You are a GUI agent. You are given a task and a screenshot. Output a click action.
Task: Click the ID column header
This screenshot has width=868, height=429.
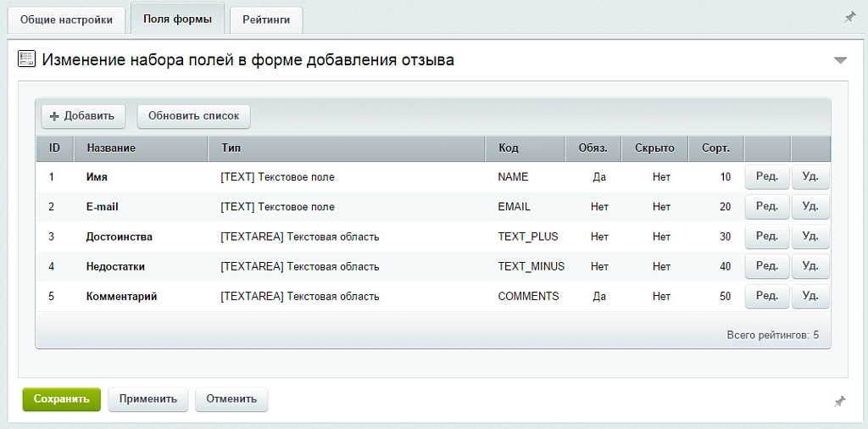[55, 148]
